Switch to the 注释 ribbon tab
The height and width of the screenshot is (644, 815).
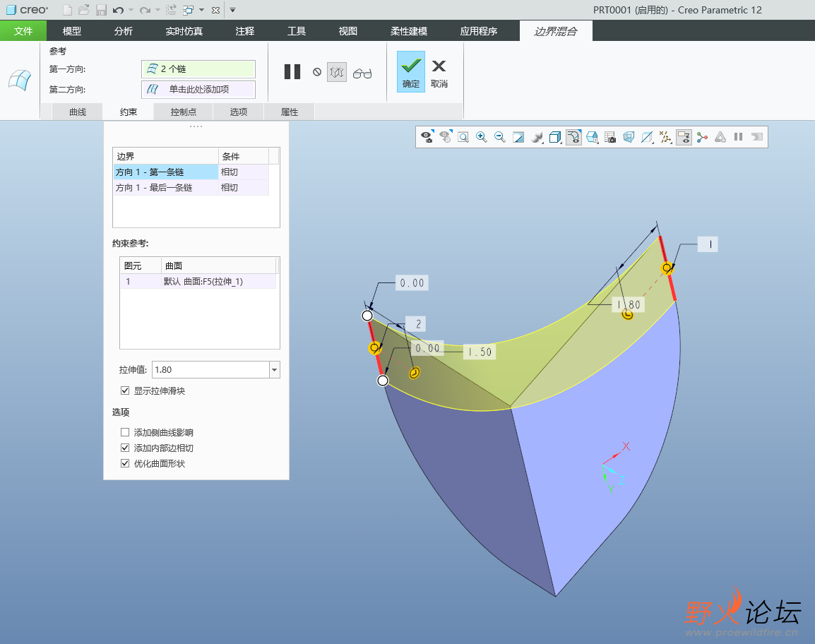coord(245,30)
